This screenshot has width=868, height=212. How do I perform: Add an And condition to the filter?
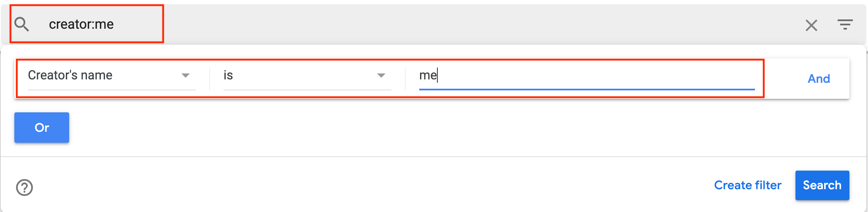[x=819, y=79]
